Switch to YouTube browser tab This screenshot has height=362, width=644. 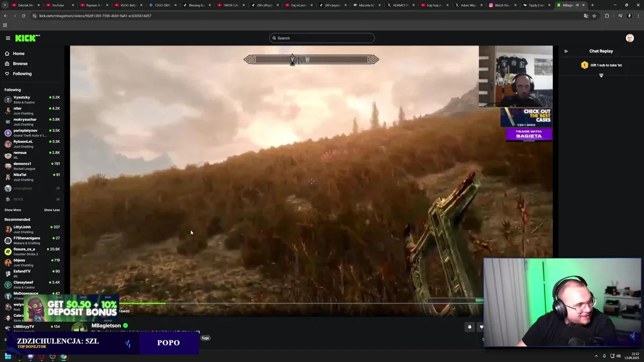58,5
